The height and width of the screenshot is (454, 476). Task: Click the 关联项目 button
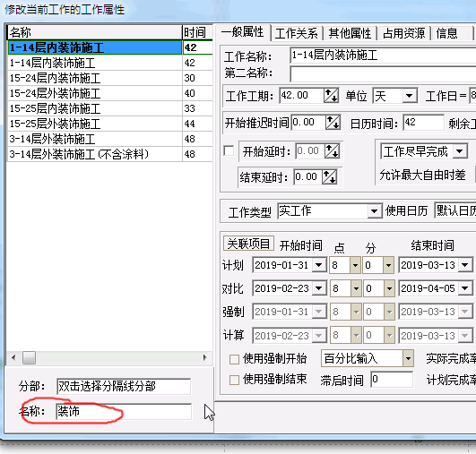[248, 244]
